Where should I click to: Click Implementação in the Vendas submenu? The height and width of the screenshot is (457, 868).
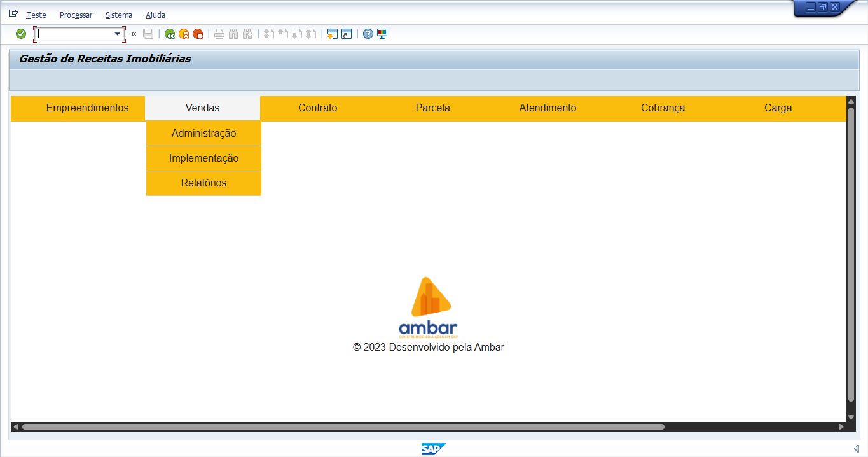(x=203, y=158)
